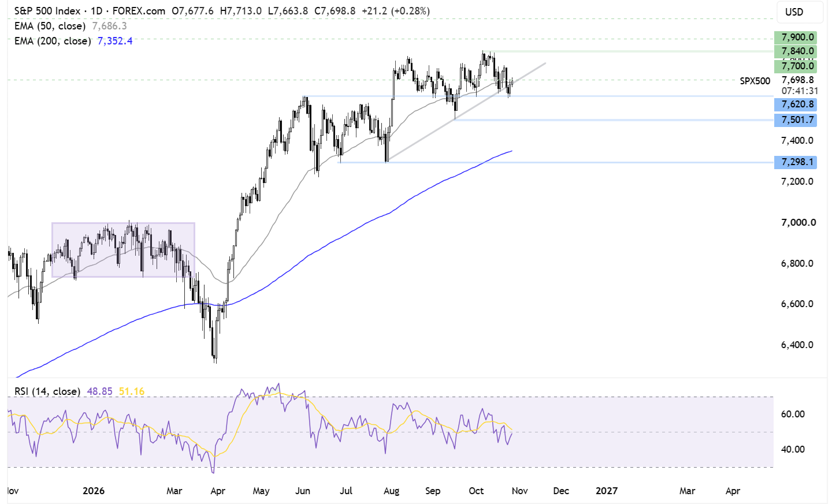Click the 7,400.0 price axis label
This screenshot has width=836, height=504.
(797, 141)
